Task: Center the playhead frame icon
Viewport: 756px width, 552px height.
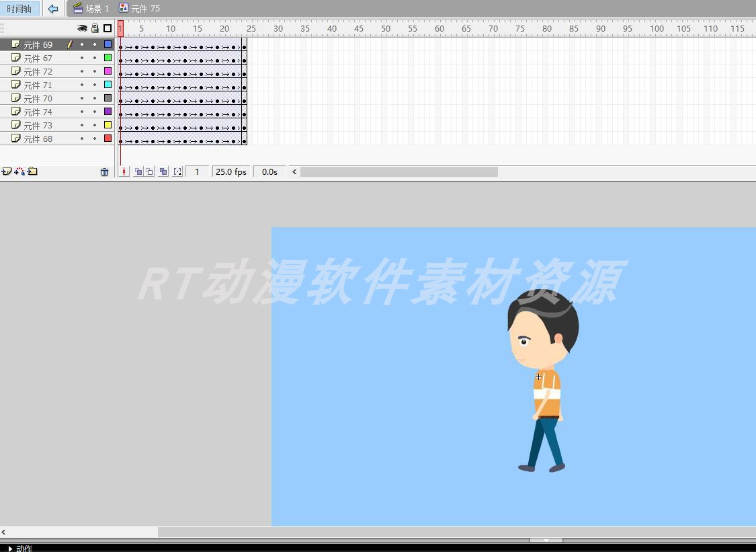Action: pos(124,171)
